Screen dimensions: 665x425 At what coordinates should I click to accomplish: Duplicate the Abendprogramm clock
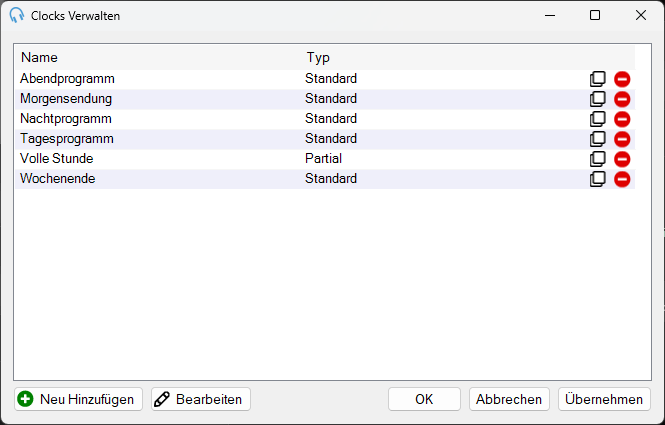click(598, 79)
